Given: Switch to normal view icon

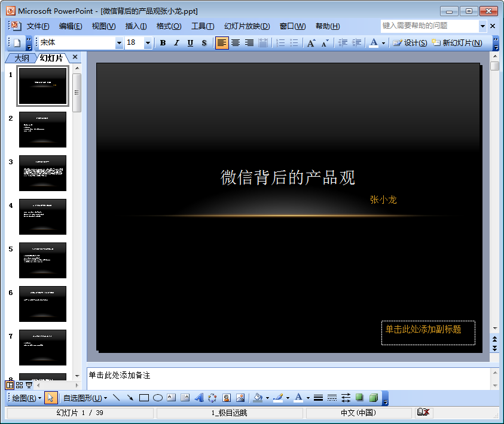Looking at the screenshot, I should click(x=10, y=385).
